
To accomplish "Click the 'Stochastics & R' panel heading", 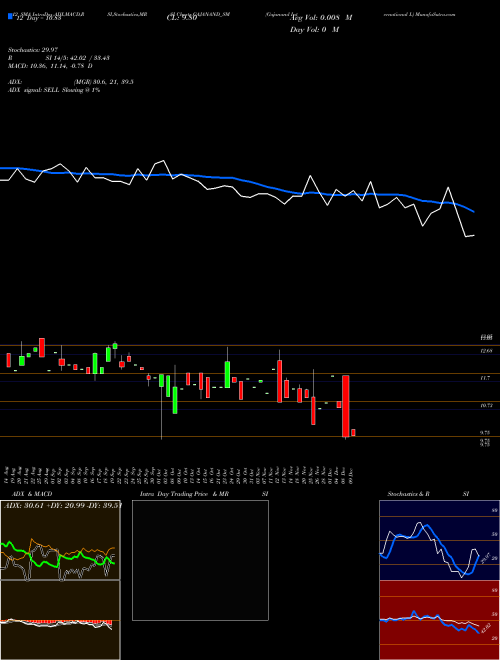I will pyautogui.click(x=409, y=494).
